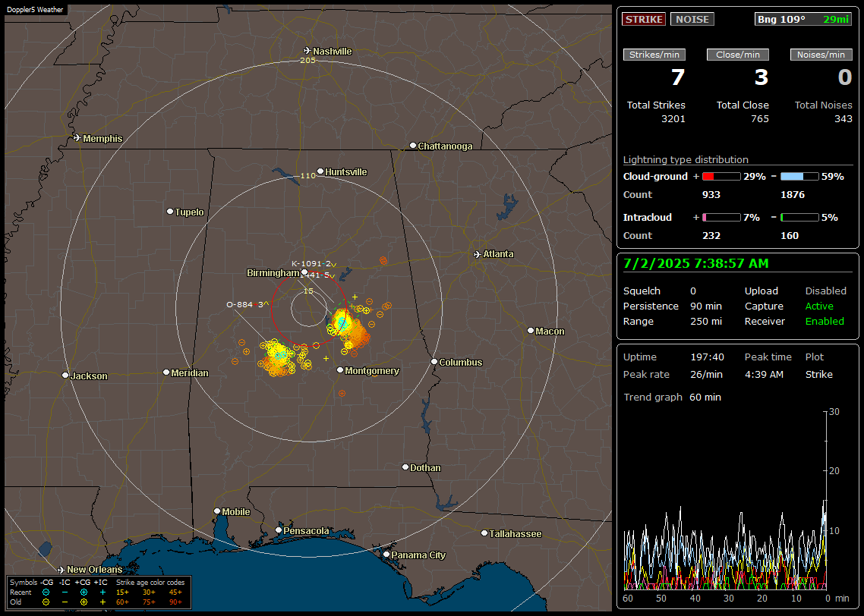Click the Uptime value 197:40
Viewport: 864px width, 616px height.
(707, 357)
